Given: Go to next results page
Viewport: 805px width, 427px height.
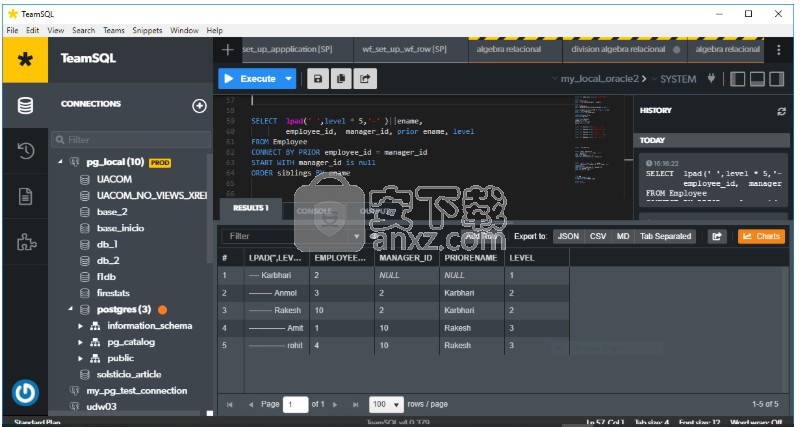Looking at the screenshot, I should (x=335, y=404).
